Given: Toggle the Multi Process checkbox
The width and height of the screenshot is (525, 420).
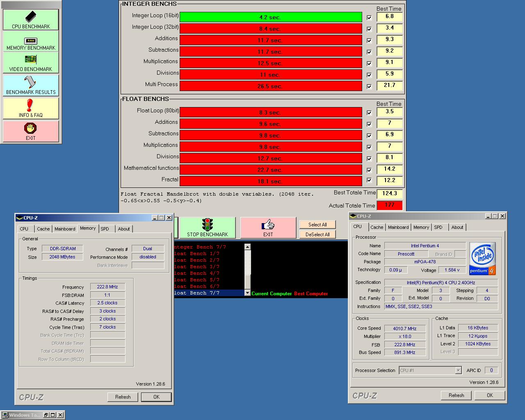Looking at the screenshot, I should coord(369,87).
